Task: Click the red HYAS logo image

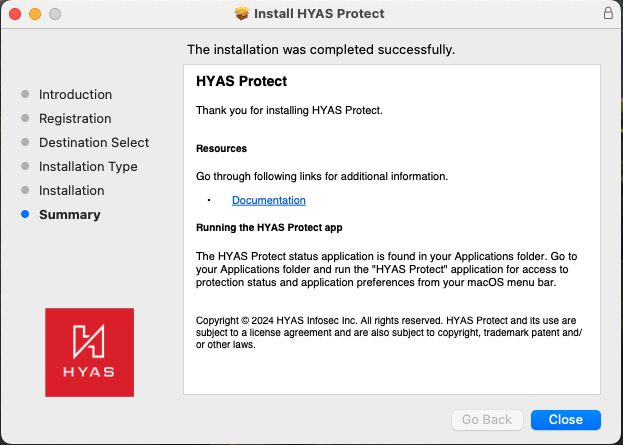Action: [89, 352]
